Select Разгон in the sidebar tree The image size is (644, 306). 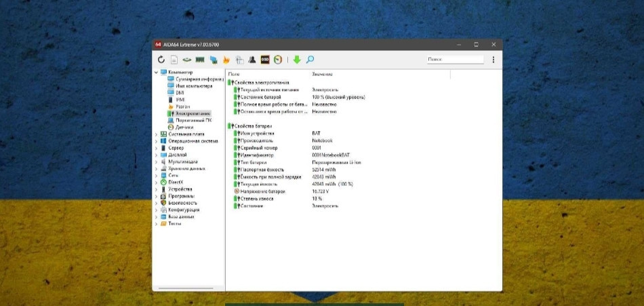coord(182,107)
